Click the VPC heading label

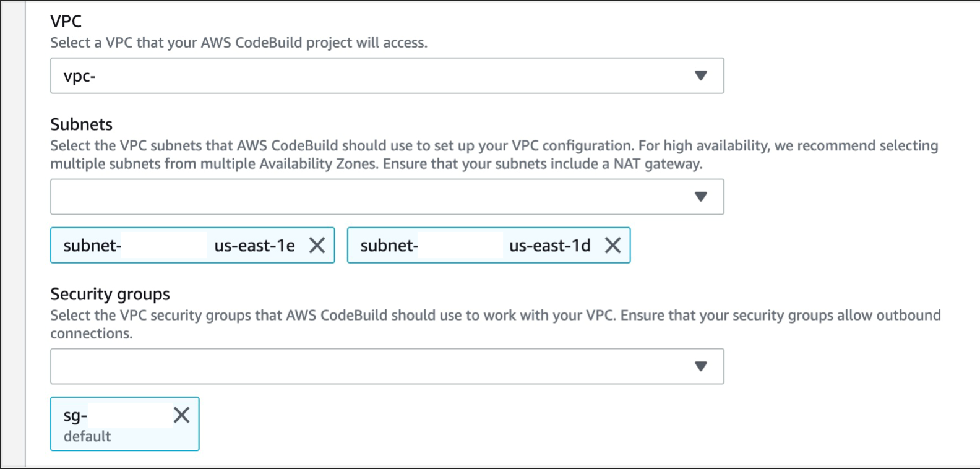coord(66,20)
